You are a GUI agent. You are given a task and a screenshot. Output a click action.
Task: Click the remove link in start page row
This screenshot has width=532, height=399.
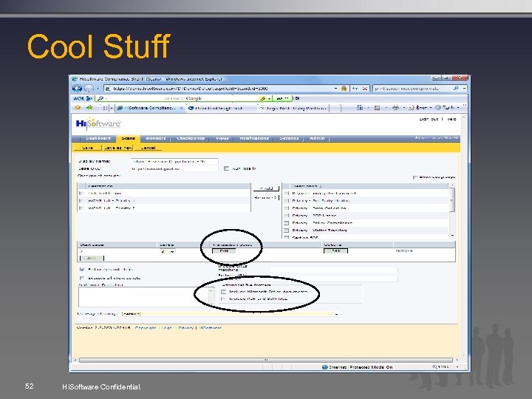(x=404, y=251)
